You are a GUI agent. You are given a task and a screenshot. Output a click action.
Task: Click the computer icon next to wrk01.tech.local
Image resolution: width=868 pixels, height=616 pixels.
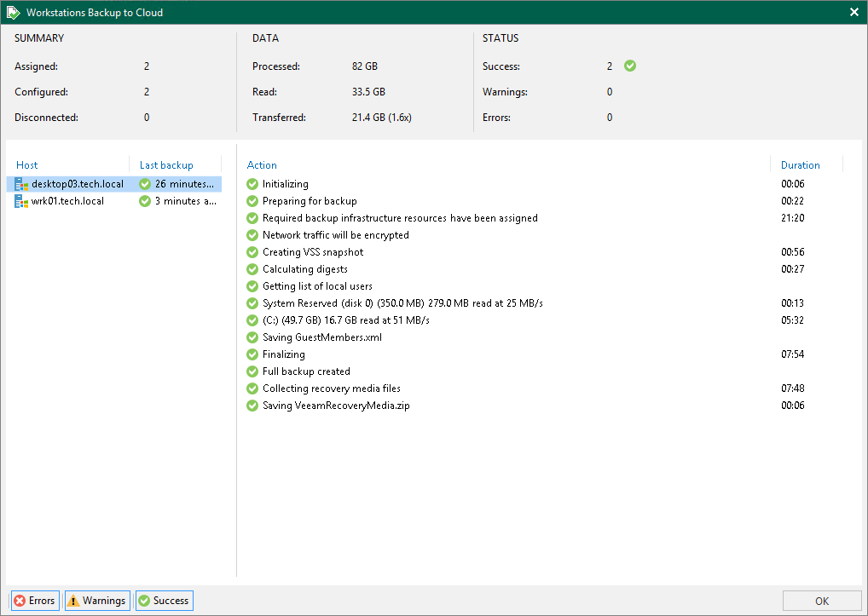click(20, 201)
